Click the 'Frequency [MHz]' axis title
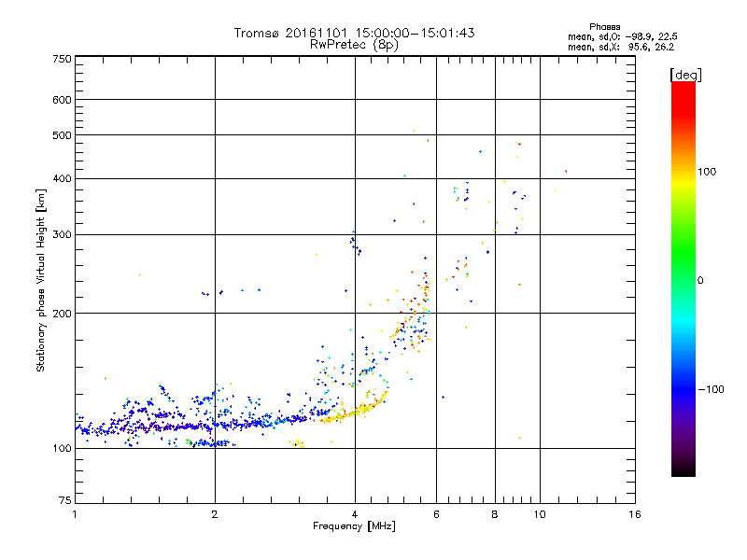The width and height of the screenshot is (747, 560). [354, 526]
